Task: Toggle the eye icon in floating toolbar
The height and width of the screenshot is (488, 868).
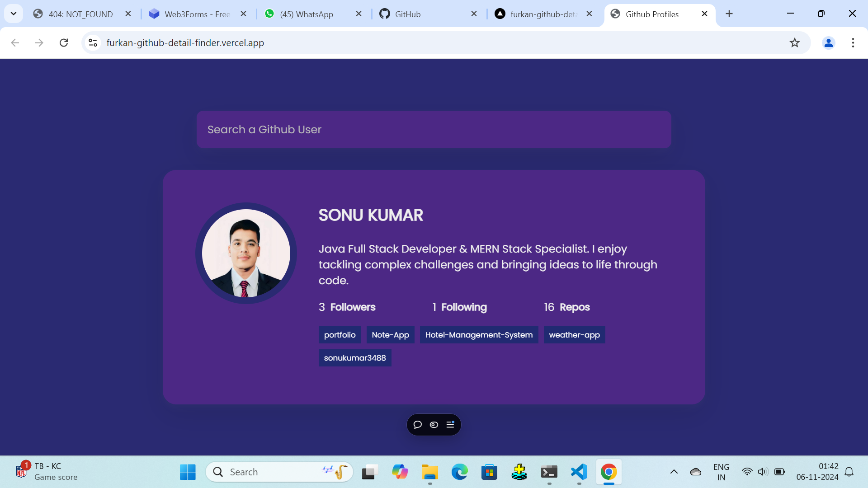Action: point(434,425)
